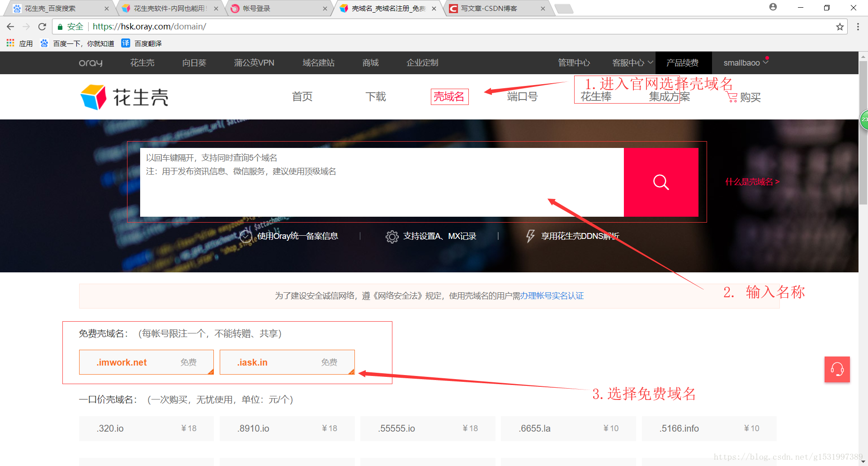Click the red search magnifier button
This screenshot has width=868, height=466.
[x=661, y=182]
